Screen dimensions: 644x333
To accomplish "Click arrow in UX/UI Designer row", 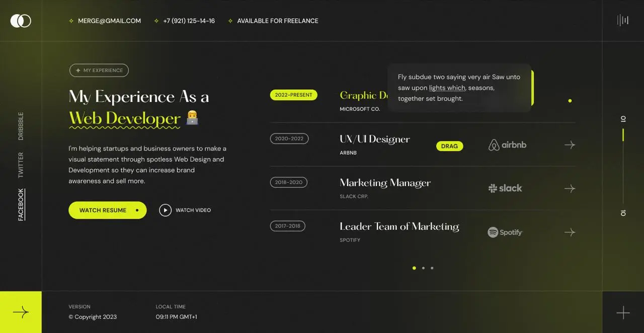I will (x=570, y=145).
